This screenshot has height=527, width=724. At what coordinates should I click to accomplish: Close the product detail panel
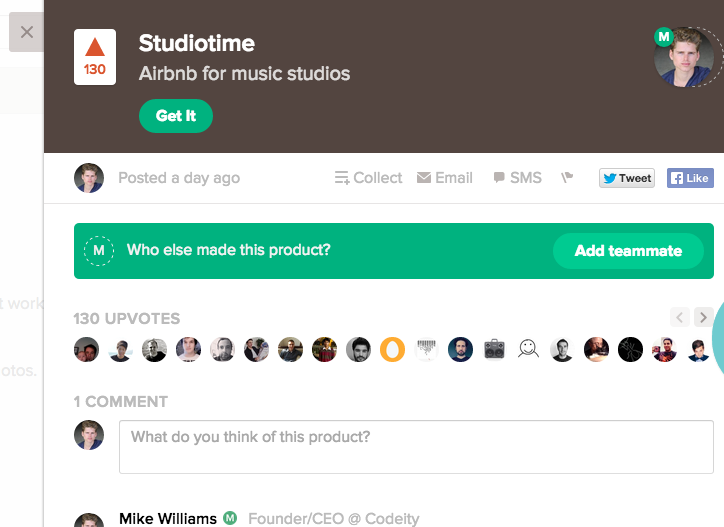coord(27,32)
